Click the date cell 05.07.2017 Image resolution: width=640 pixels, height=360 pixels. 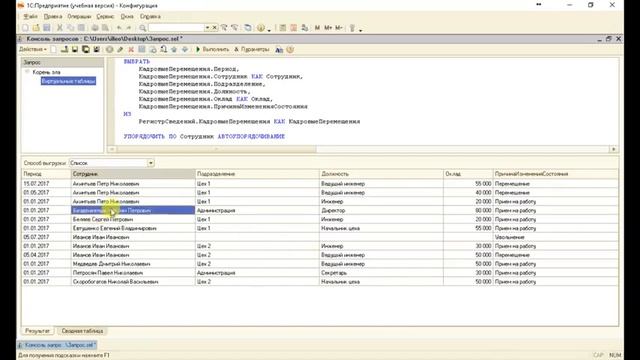46,237
